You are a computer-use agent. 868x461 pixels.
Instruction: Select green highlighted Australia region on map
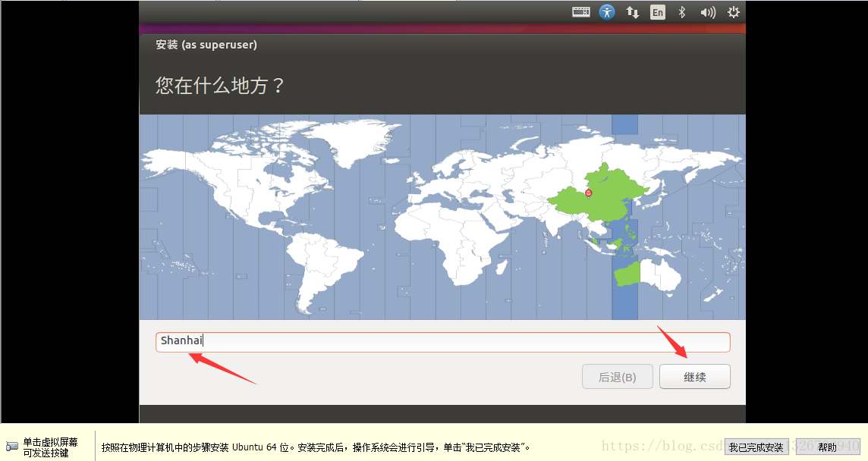pyautogui.click(x=627, y=274)
